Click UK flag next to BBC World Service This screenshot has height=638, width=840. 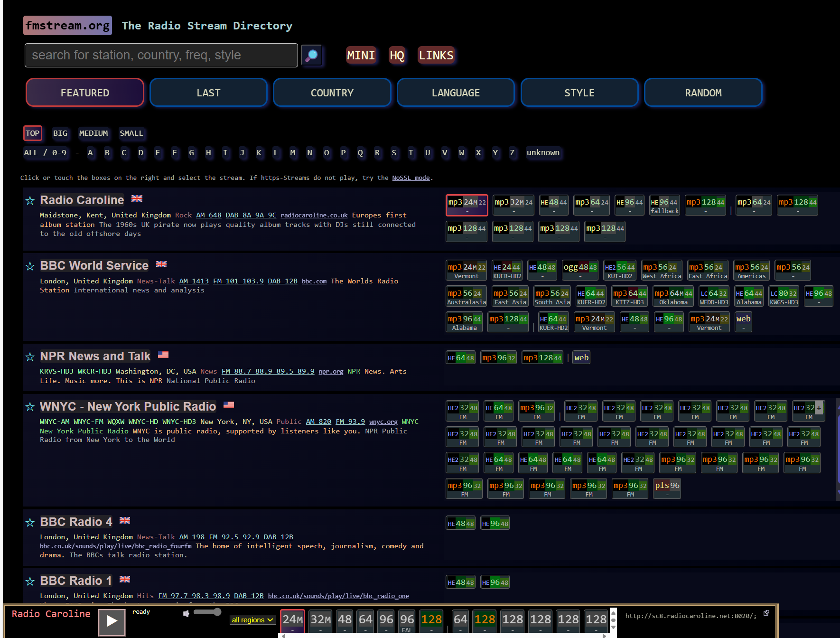click(161, 264)
